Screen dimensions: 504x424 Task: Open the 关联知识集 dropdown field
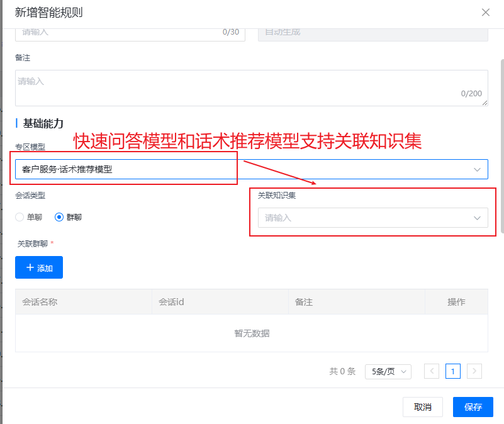[365, 218]
